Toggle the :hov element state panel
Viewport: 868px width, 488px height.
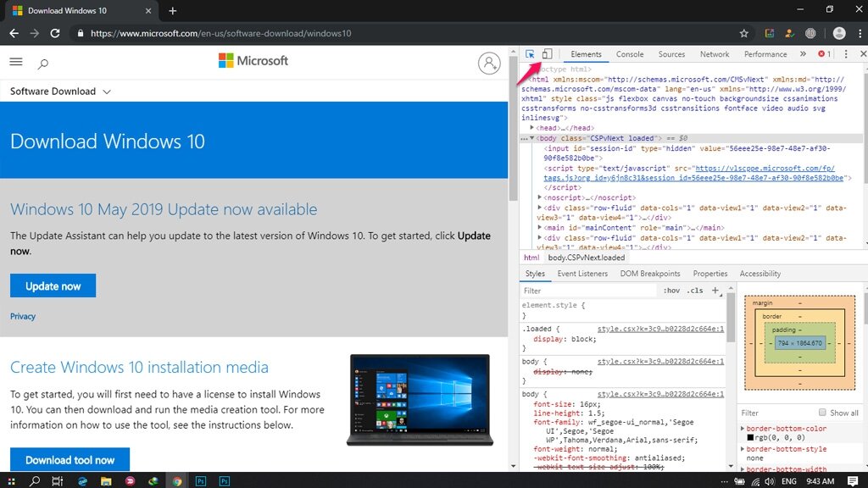[671, 291]
